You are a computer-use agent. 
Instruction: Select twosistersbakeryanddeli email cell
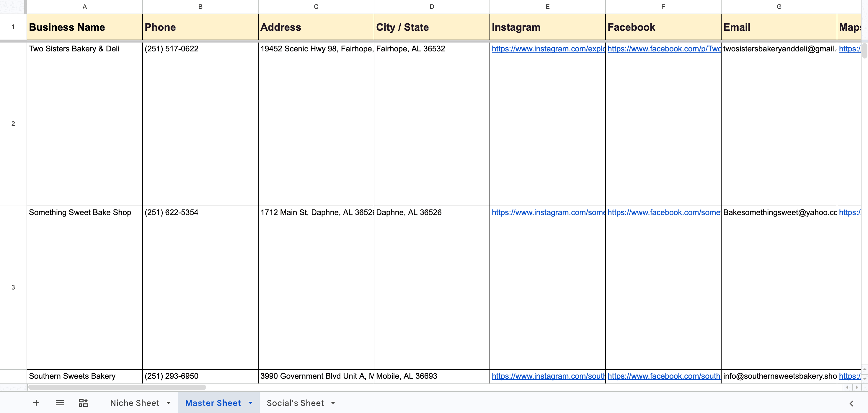(779, 124)
